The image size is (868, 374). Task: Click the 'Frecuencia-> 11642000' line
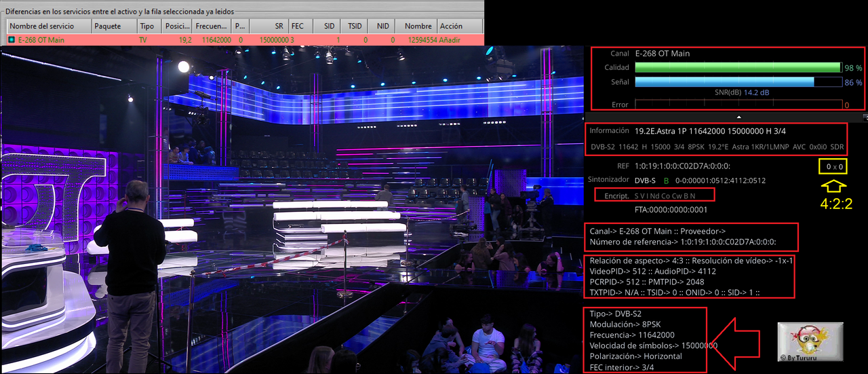632,335
